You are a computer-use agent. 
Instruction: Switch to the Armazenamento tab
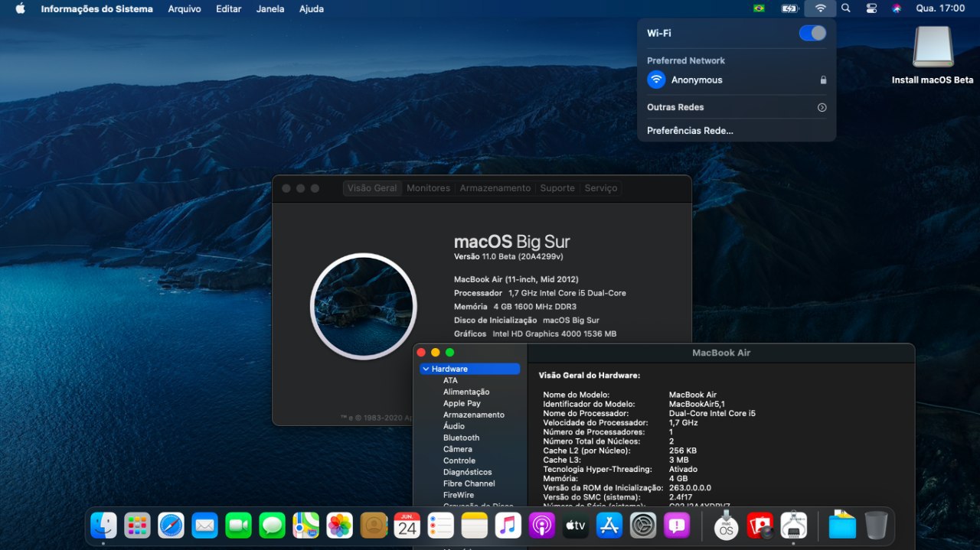[495, 188]
